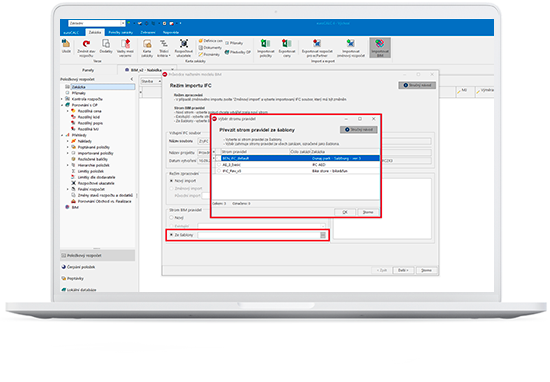This screenshot has height=382, width=550.
Task: Select Zakázka node in side tree
Action: 100,87
